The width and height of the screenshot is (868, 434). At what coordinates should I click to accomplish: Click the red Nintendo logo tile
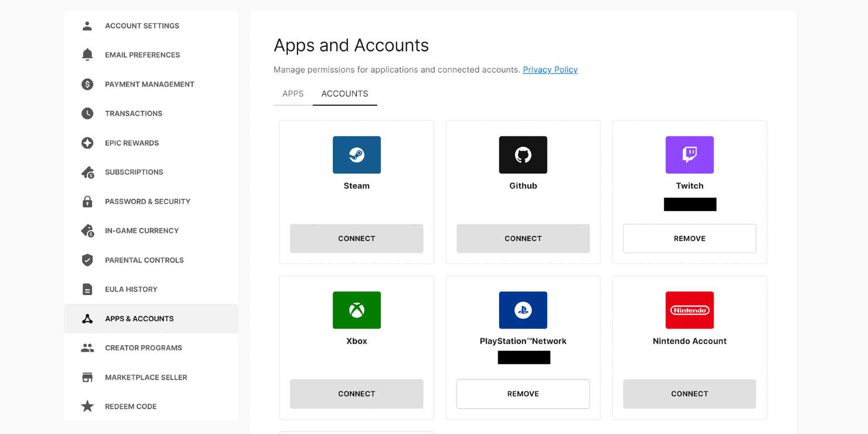click(x=690, y=310)
